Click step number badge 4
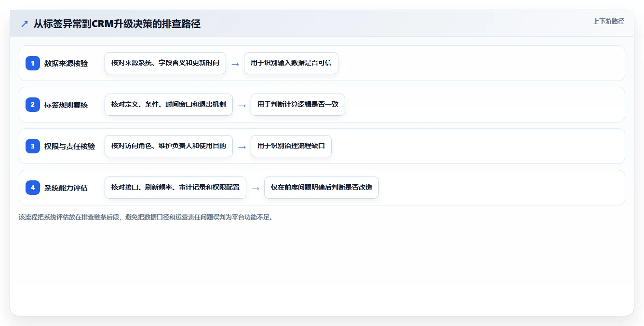Screen dimensions: 644x326 tap(33, 188)
